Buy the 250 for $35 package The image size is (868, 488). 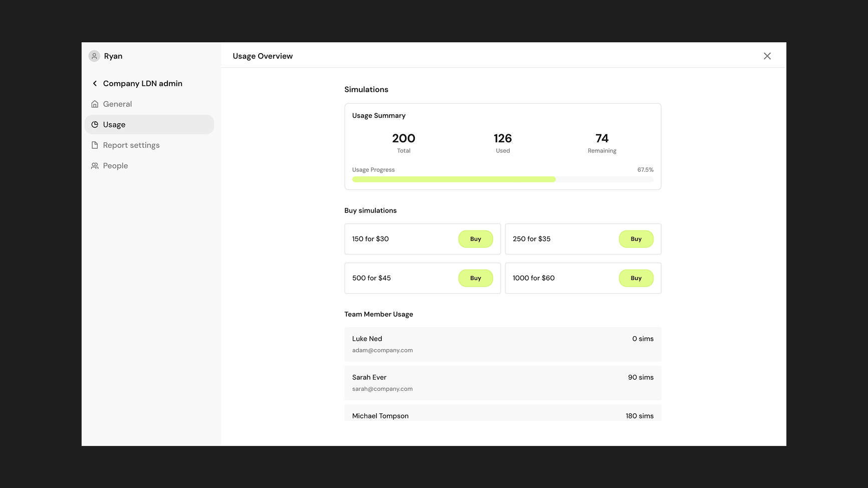coord(636,239)
